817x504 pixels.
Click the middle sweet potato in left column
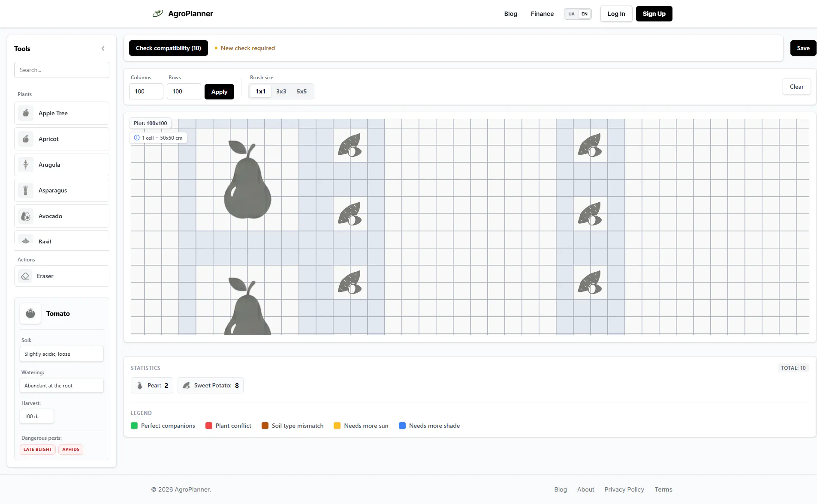pyautogui.click(x=350, y=214)
